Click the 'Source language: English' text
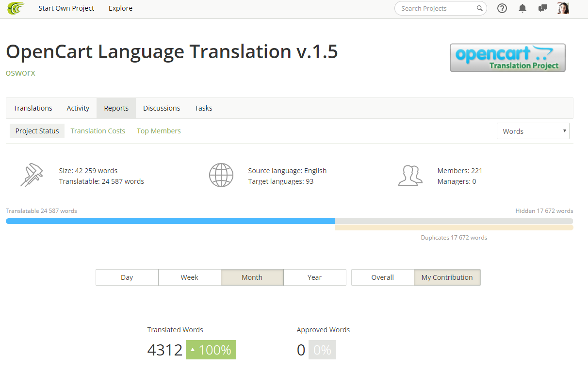Screen dimensions: 588x388 287,171
